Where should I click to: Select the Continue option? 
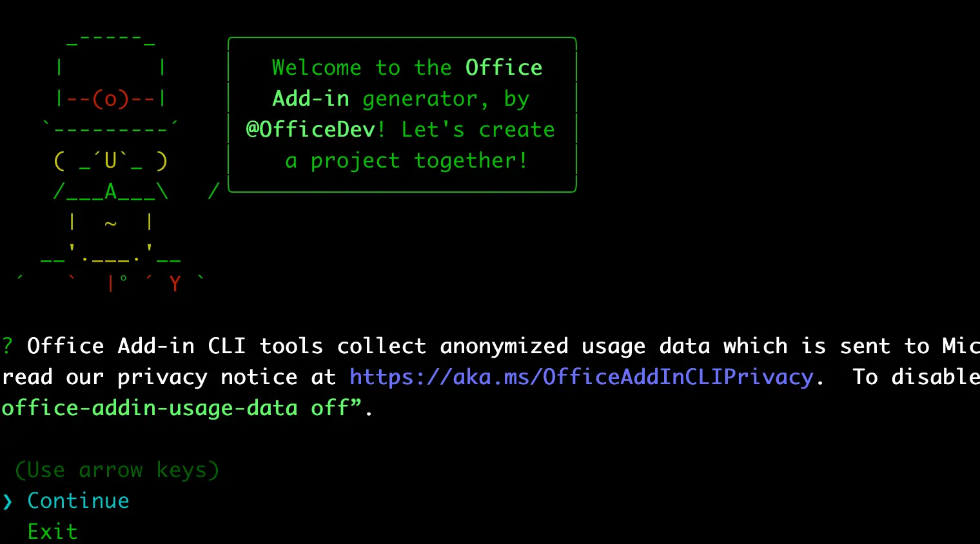(78, 501)
